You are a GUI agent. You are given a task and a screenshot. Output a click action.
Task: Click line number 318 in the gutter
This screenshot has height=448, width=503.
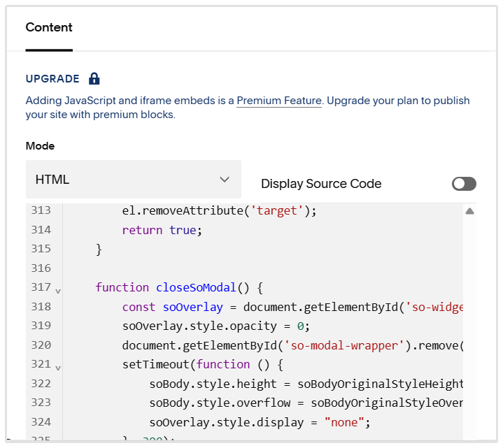coord(41,307)
